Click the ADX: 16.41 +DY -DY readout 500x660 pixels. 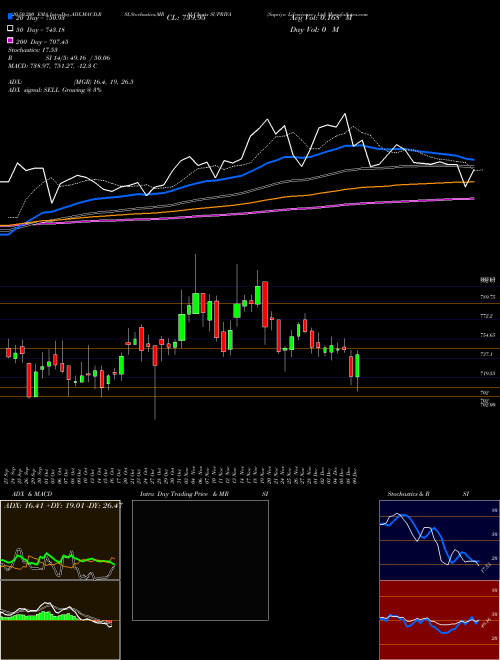[x=63, y=506]
